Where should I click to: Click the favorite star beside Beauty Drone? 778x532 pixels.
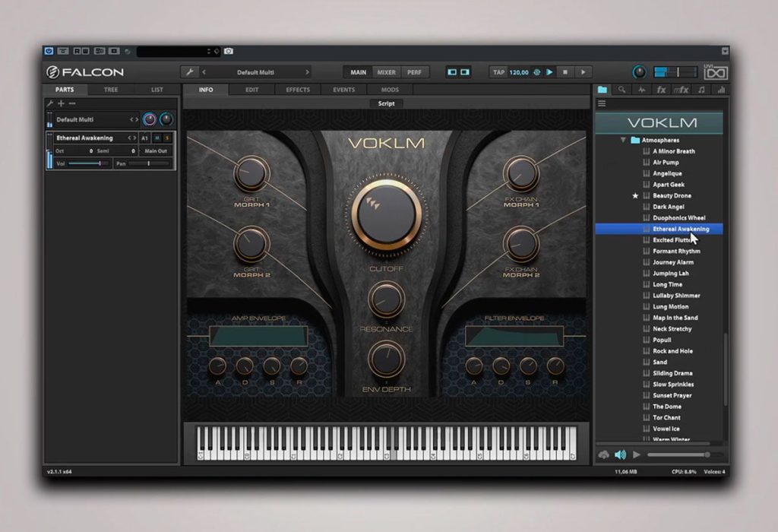pyautogui.click(x=635, y=195)
